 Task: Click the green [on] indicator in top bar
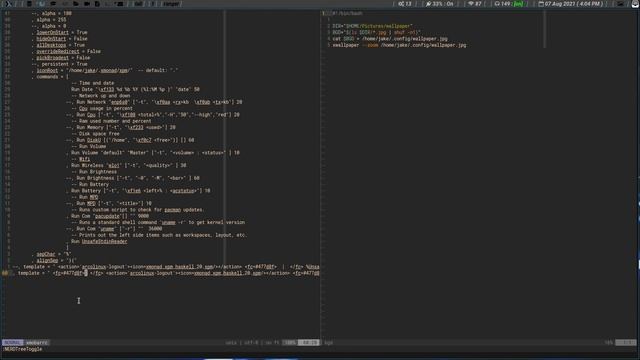(518, 4)
